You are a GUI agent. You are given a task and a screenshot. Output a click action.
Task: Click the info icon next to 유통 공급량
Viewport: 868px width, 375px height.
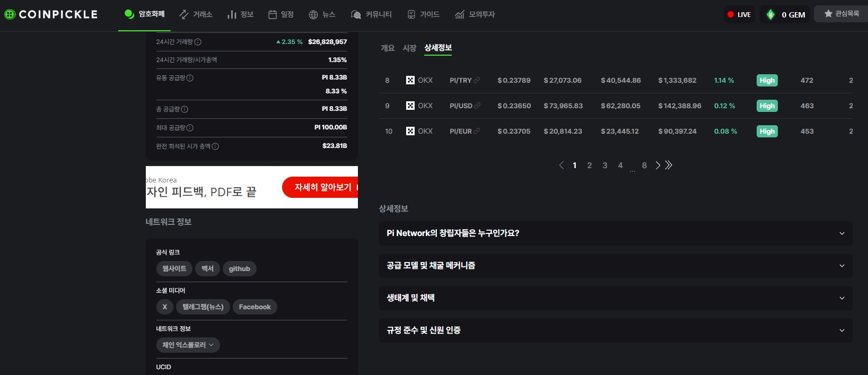pyautogui.click(x=190, y=78)
